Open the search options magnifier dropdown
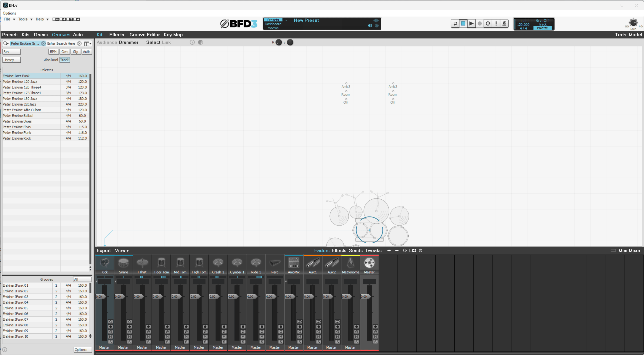This screenshot has width=644, height=355. tap(6, 43)
